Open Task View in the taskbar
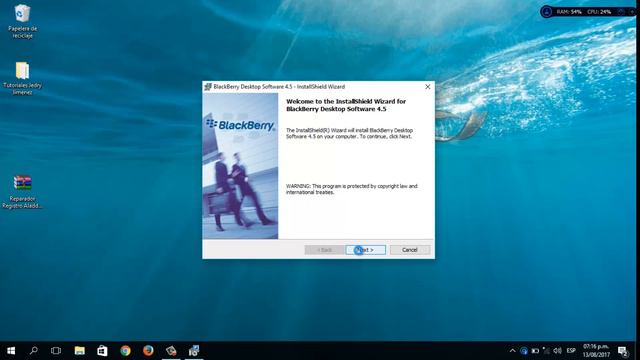Screen dimensions: 640x360 tap(56, 351)
